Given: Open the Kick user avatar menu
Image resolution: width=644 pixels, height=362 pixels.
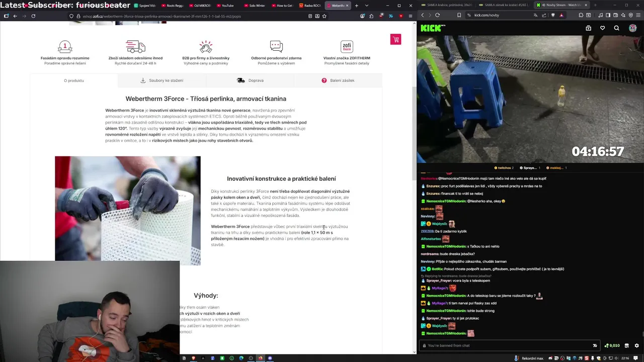Looking at the screenshot, I should pos(632,28).
